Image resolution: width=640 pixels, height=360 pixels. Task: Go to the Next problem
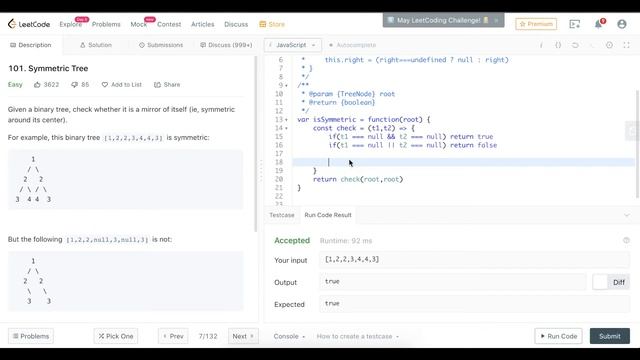pyautogui.click(x=243, y=336)
